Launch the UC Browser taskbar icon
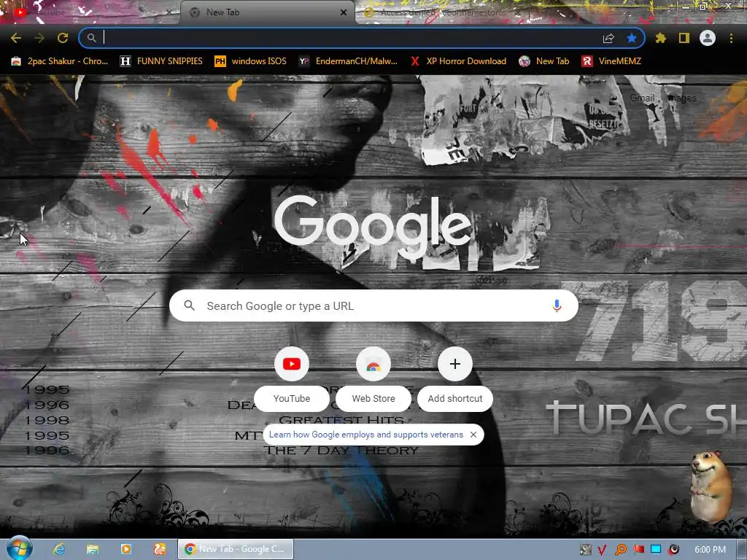The height and width of the screenshot is (560, 747). tap(159, 549)
